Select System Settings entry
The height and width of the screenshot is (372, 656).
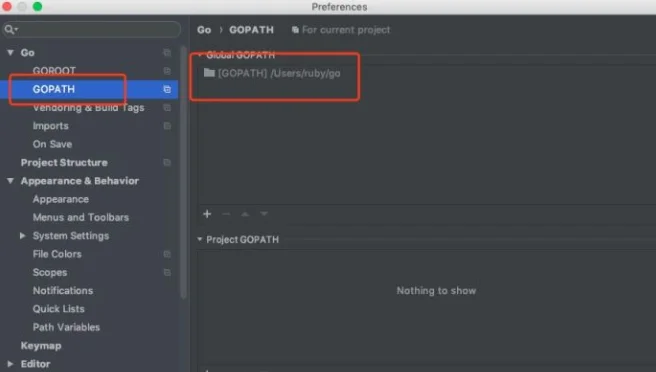(x=71, y=236)
